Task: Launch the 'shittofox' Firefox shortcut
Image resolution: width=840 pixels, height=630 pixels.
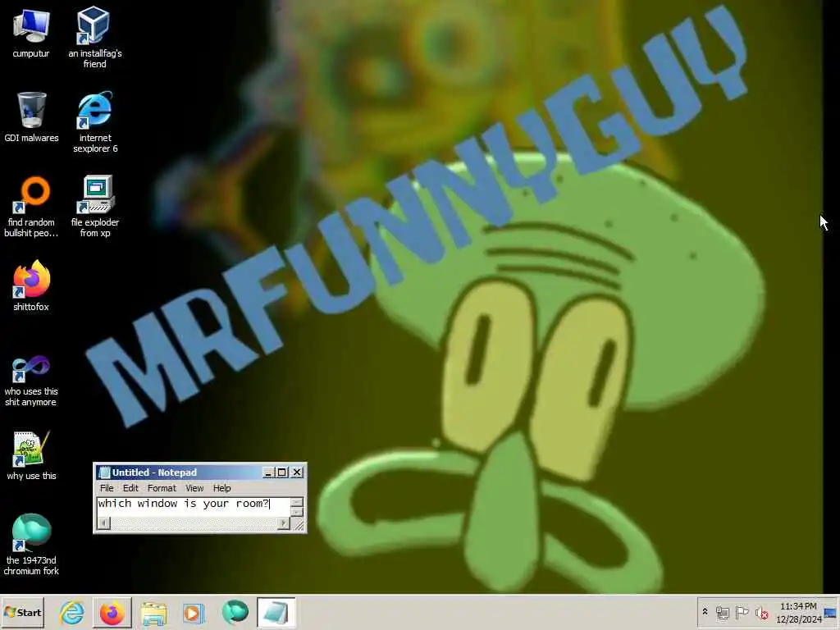Action: 31,285
